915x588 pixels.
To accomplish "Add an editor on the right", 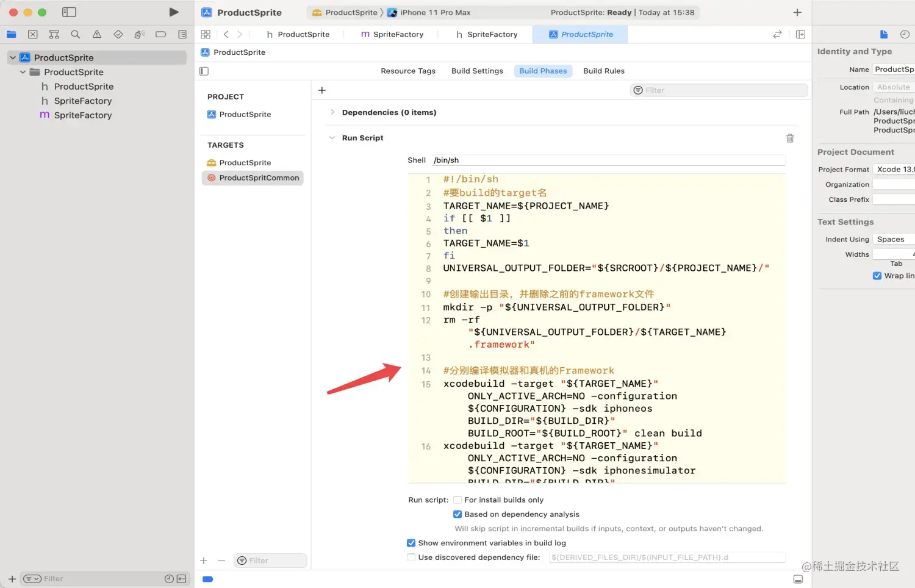I will pyautogui.click(x=801, y=34).
